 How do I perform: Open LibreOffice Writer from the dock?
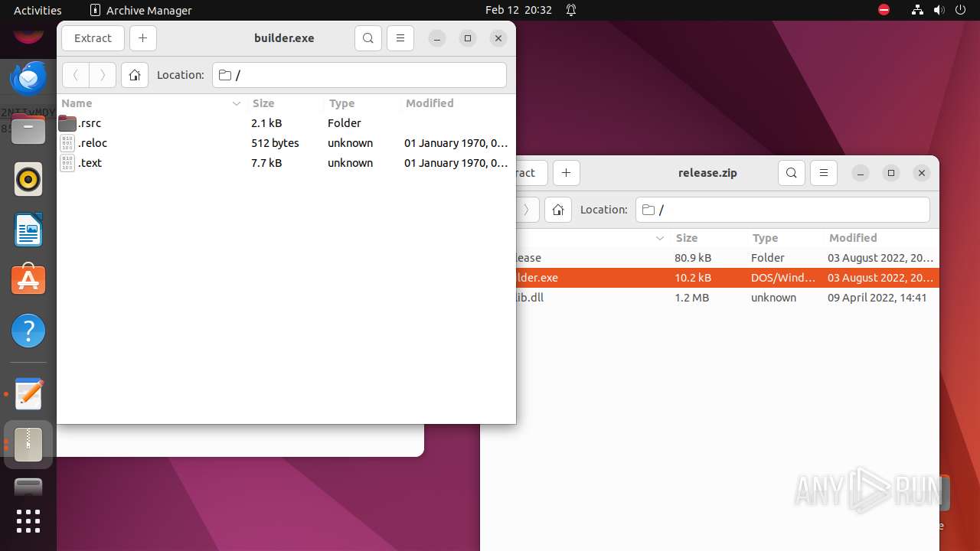(28, 230)
